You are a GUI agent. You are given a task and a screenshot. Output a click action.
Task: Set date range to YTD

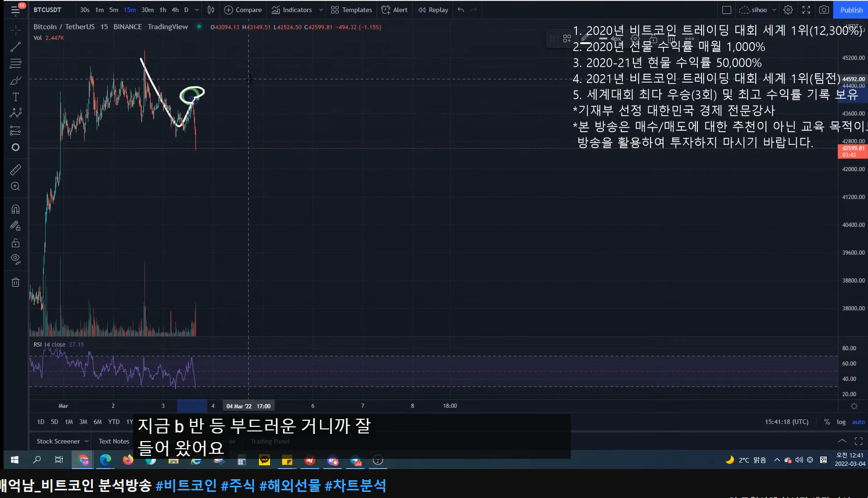pos(114,422)
